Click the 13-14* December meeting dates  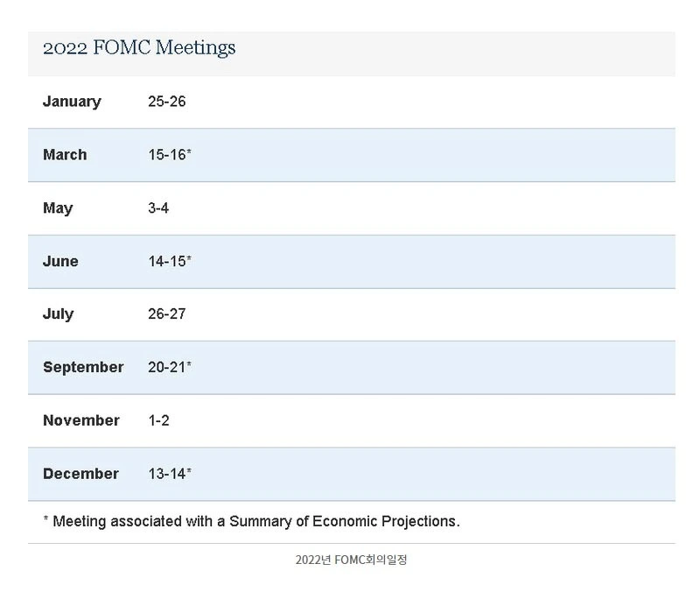point(170,474)
